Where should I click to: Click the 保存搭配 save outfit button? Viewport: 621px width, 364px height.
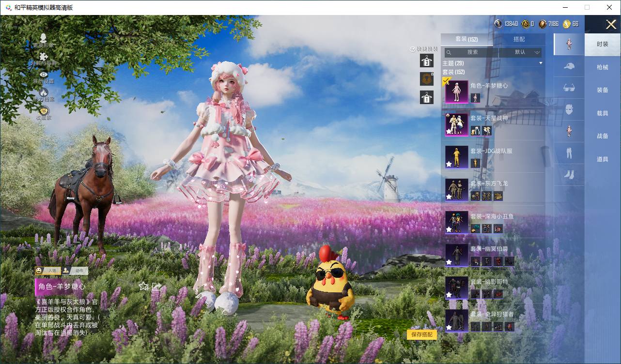[422, 334]
